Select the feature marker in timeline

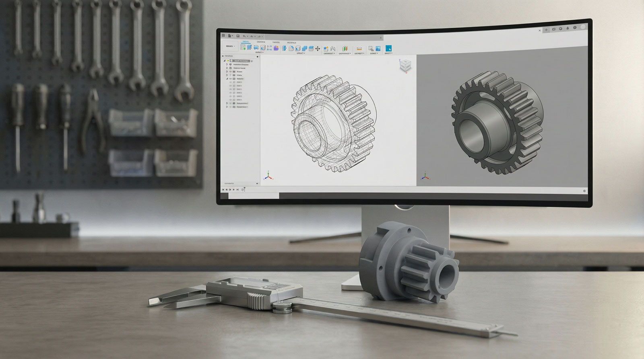click(243, 189)
